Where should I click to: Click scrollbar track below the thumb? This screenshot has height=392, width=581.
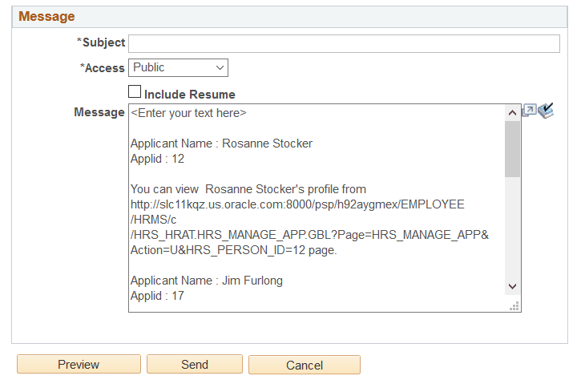pyautogui.click(x=512, y=228)
